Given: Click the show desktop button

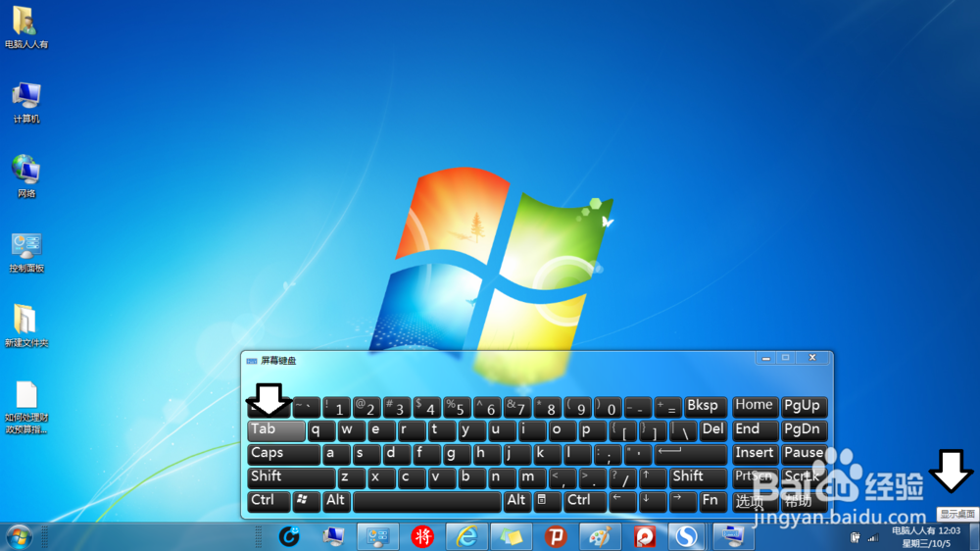Looking at the screenshot, I should (974, 537).
